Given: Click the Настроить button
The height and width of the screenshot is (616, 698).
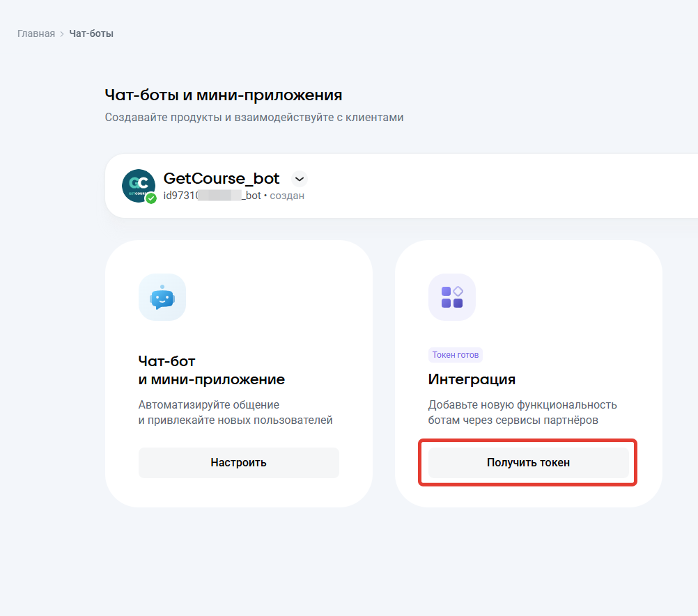Looking at the screenshot, I should pyautogui.click(x=238, y=462).
